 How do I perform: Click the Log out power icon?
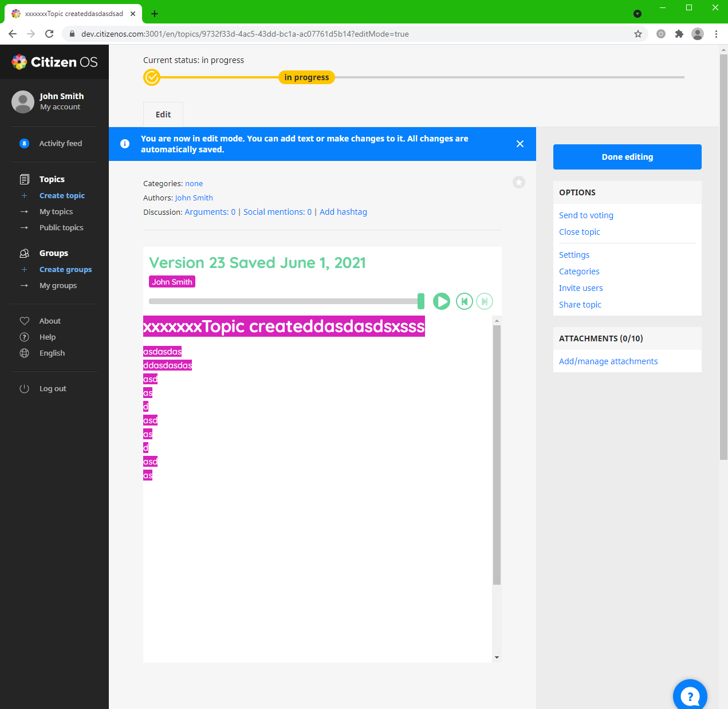pyautogui.click(x=25, y=388)
